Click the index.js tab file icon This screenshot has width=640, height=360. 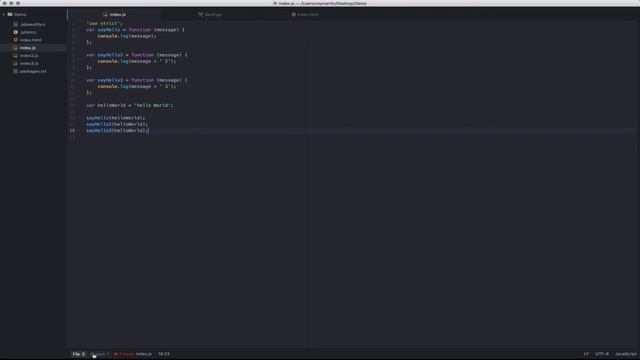105,14
